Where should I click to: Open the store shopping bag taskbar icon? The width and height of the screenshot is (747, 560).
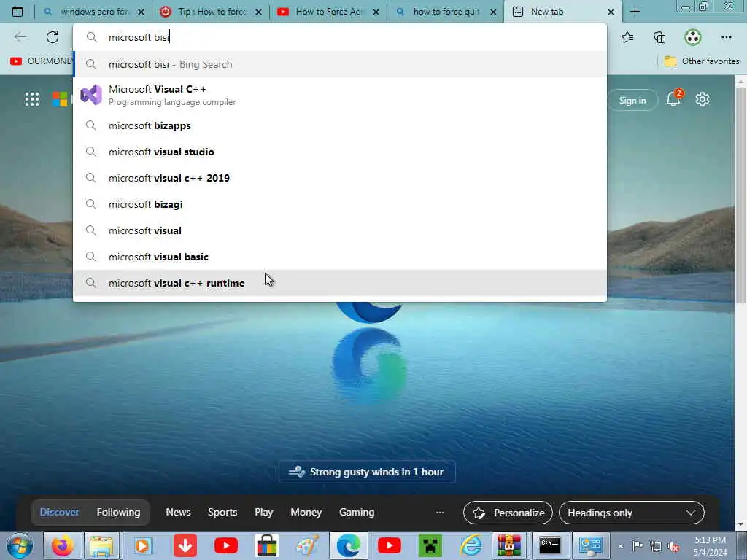coord(266,545)
